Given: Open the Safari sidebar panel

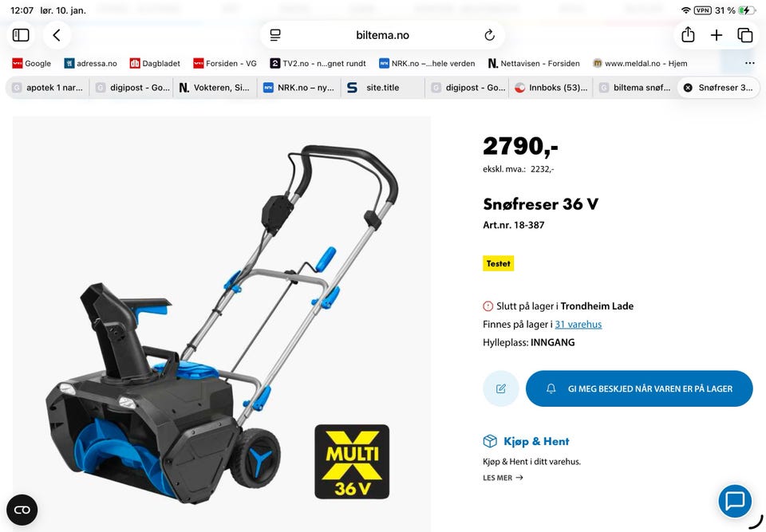Looking at the screenshot, I should point(21,35).
